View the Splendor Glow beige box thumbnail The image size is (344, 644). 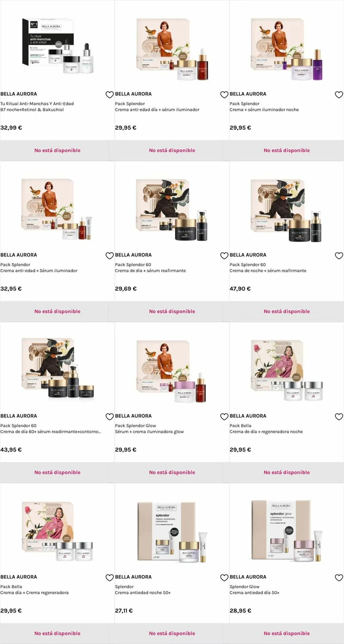tap(286, 531)
